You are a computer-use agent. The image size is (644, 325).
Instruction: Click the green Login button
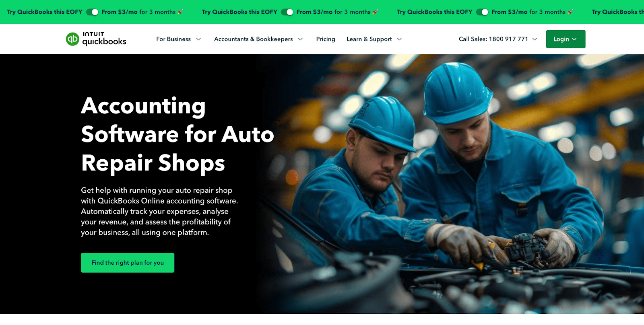click(566, 39)
